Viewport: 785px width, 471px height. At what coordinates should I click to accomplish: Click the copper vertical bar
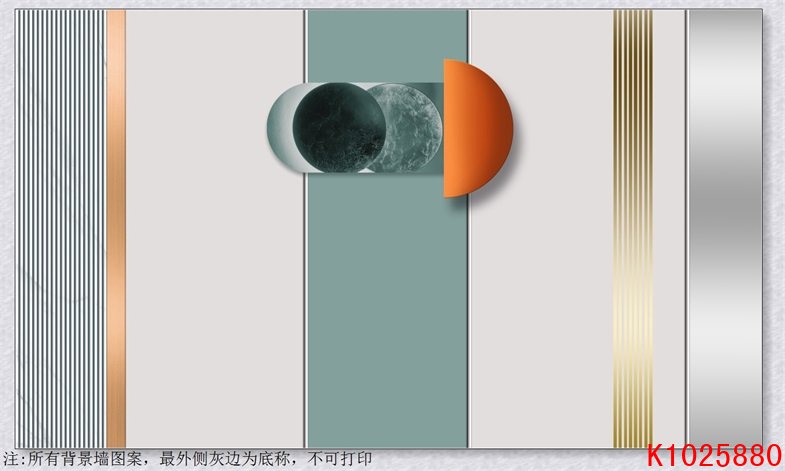116,228
